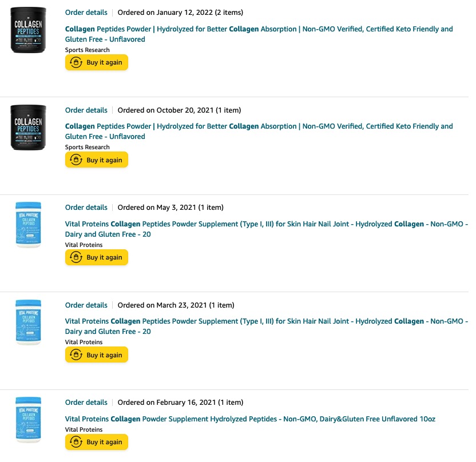
Task: Click Buy it again for May 3, 2021 order
Action: (97, 257)
